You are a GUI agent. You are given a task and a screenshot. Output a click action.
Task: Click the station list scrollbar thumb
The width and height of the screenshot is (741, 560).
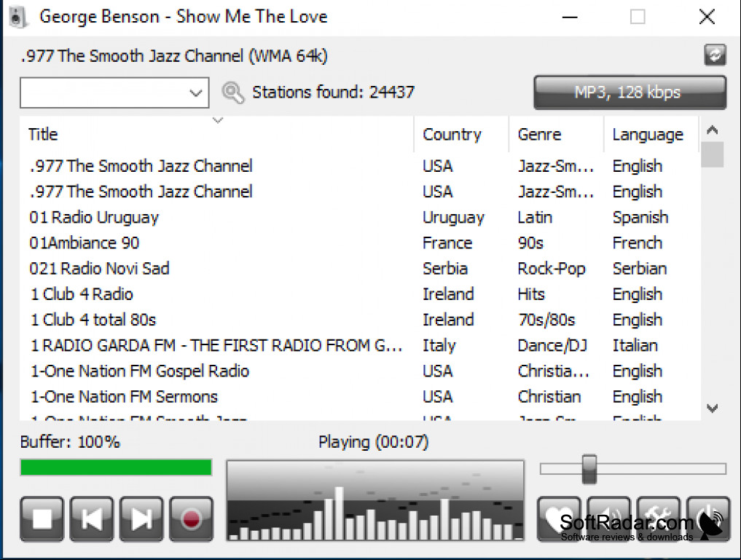click(x=712, y=154)
